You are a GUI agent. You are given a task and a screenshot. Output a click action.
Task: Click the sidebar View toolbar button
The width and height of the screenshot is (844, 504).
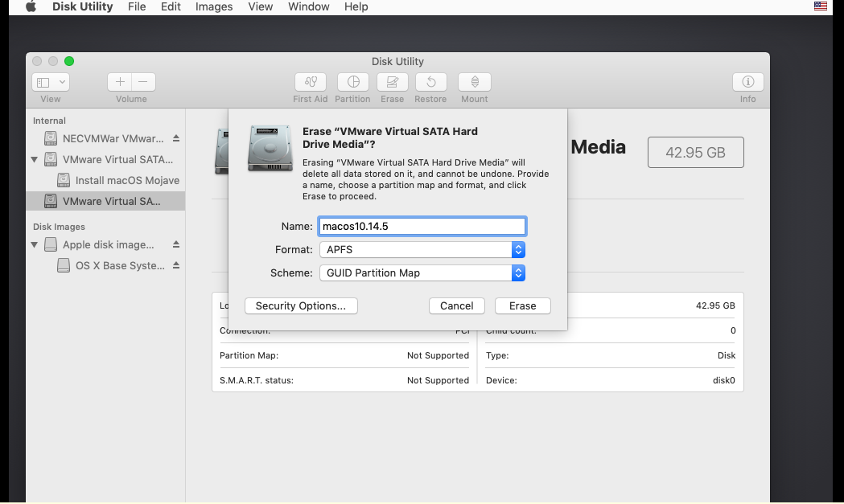click(x=51, y=82)
